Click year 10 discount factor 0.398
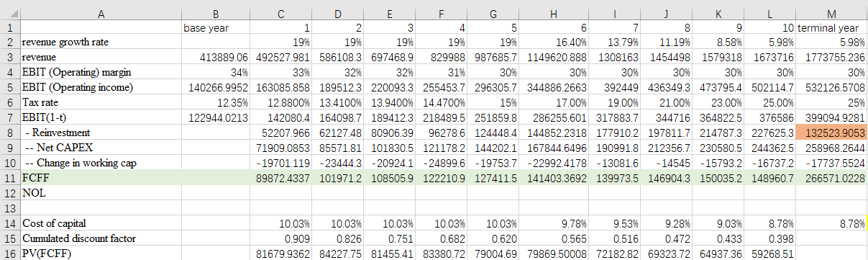The height and width of the screenshot is (260, 868). click(x=770, y=238)
